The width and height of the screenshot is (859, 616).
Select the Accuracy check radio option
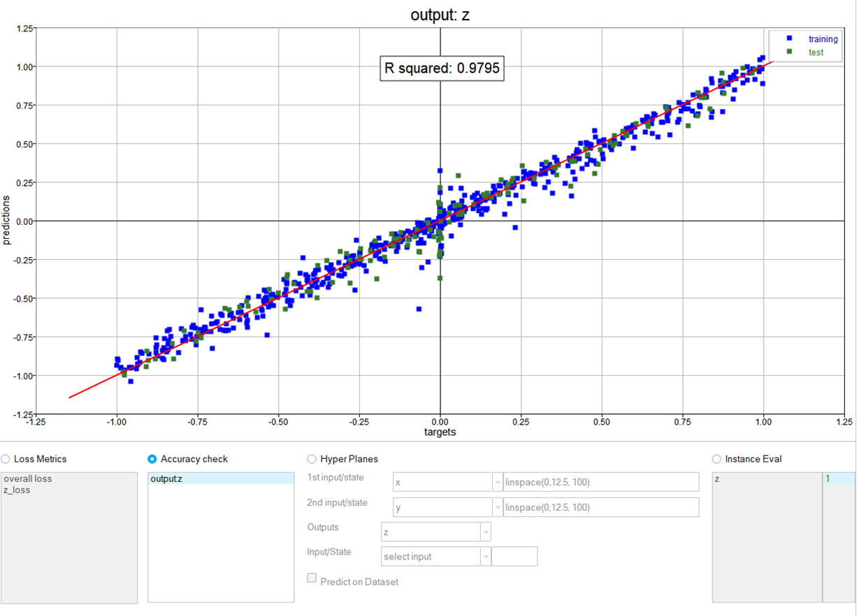152,459
